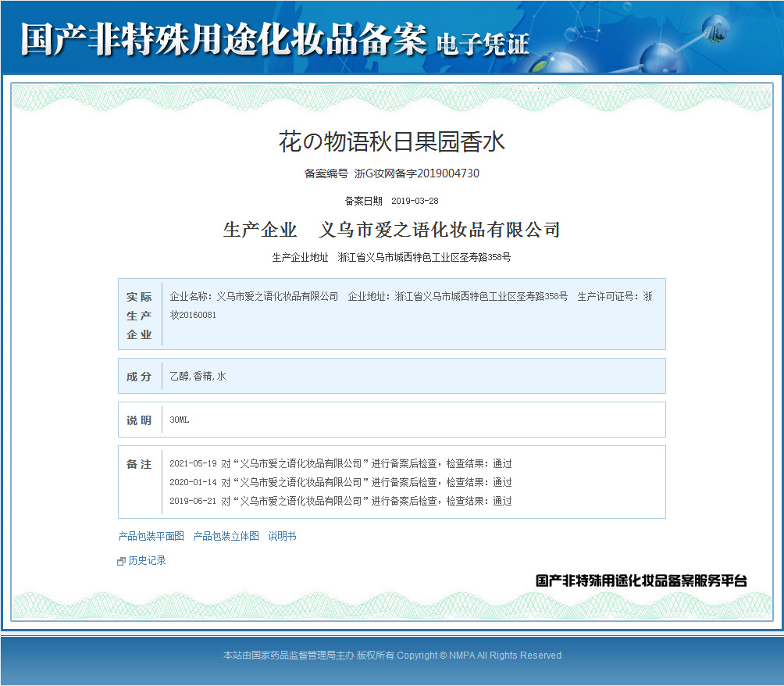Viewport: 784px width, 686px height.
Task: Open the 历史记录 link
Action: 147,560
